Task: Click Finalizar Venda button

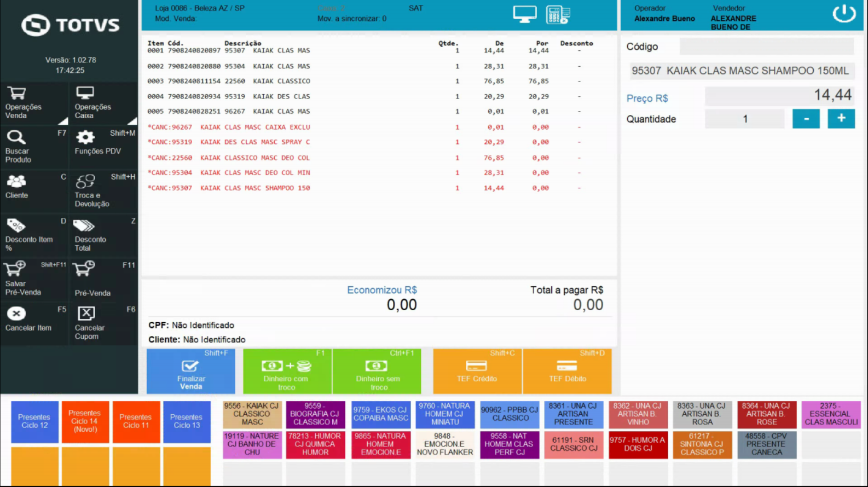Action: pyautogui.click(x=191, y=372)
